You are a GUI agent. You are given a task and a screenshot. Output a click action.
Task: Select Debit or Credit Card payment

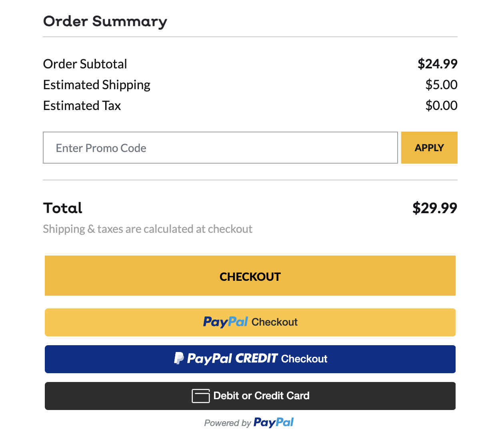tap(250, 396)
